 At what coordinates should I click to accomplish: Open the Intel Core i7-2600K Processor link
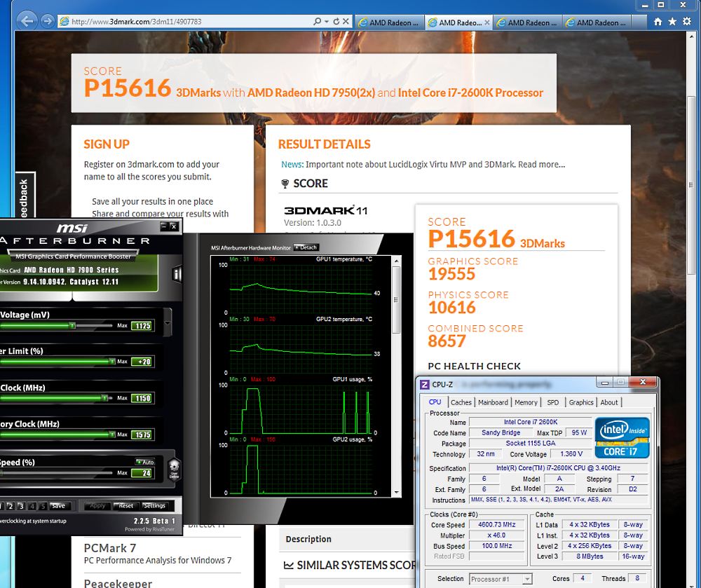coord(470,93)
